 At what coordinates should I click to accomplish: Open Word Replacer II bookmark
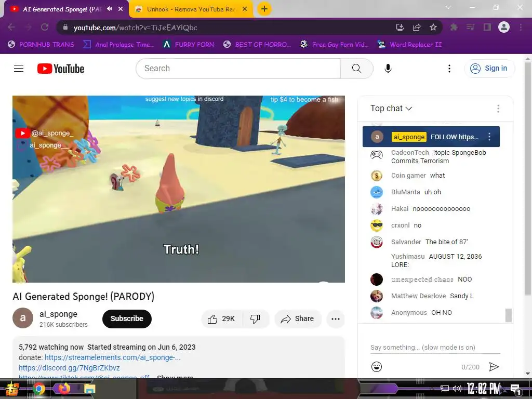click(x=409, y=45)
